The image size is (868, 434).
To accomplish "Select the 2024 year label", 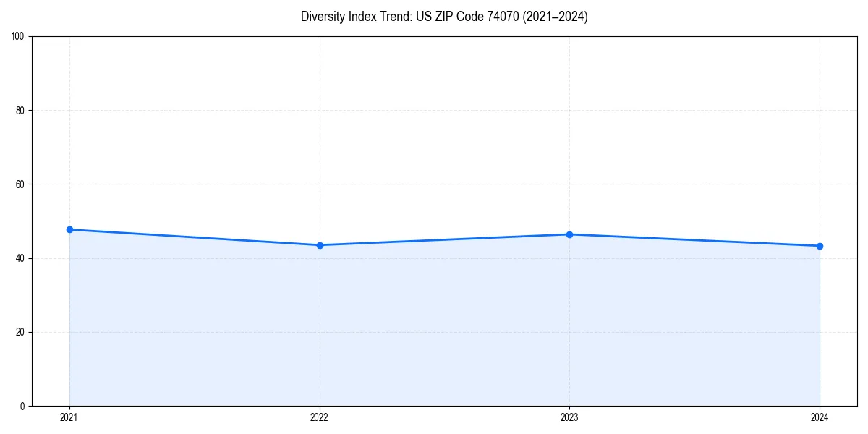I will click(820, 417).
